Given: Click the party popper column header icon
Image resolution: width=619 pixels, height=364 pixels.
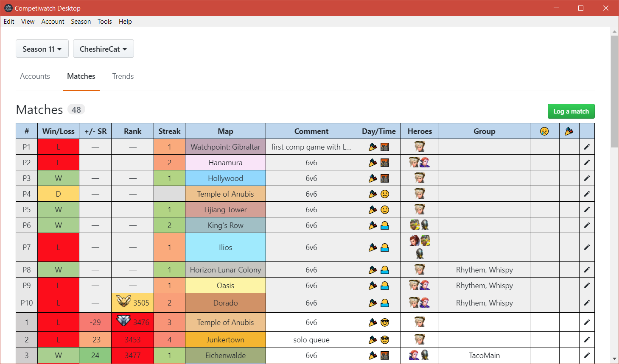Looking at the screenshot, I should (569, 131).
